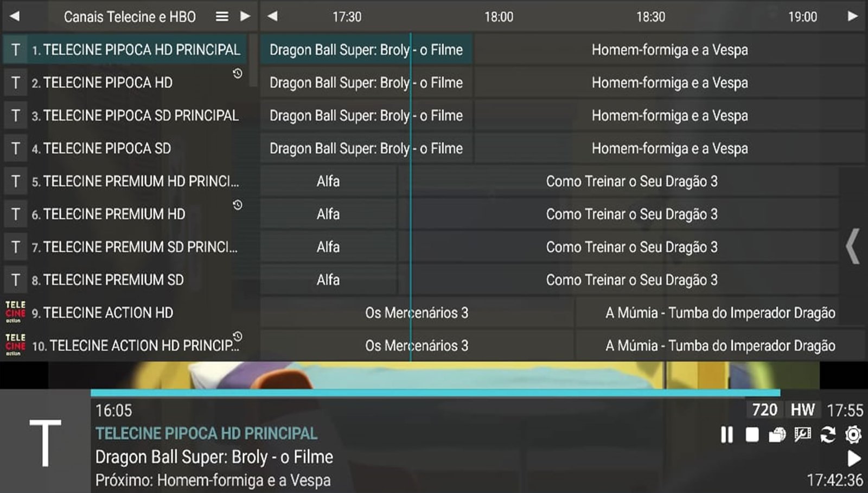Collapse guide using the right-edge chevron
This screenshot has width=868, height=493.
[853, 246]
